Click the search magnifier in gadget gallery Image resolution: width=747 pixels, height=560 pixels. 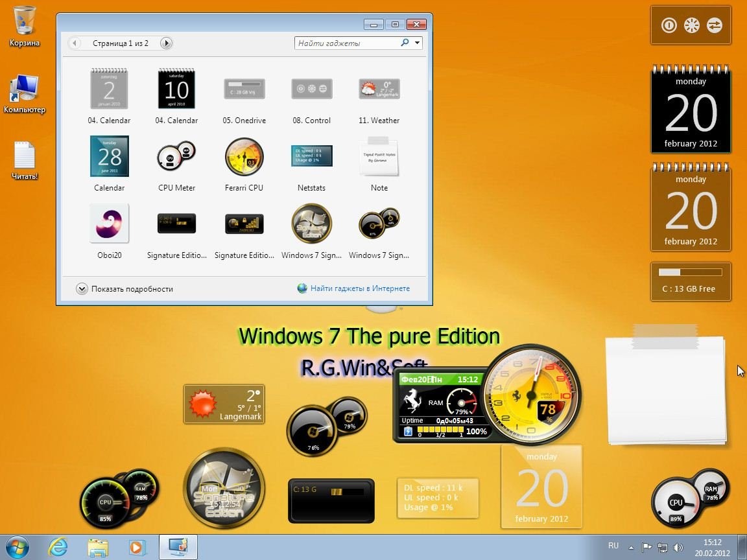click(x=405, y=43)
